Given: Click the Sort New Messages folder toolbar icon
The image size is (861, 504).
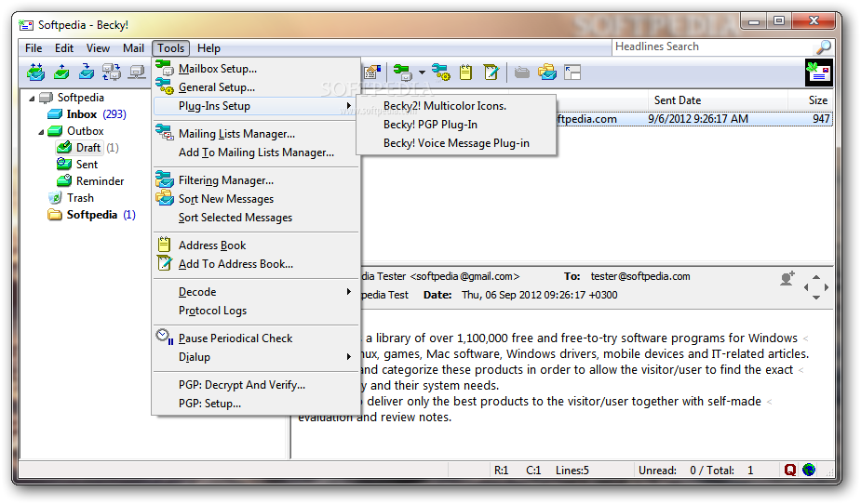Looking at the screenshot, I should click(x=547, y=72).
